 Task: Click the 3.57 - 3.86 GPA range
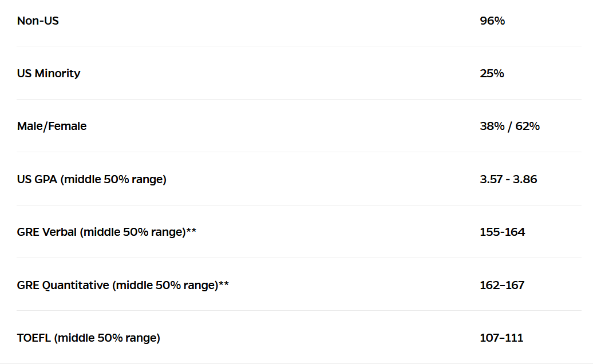tap(508, 179)
